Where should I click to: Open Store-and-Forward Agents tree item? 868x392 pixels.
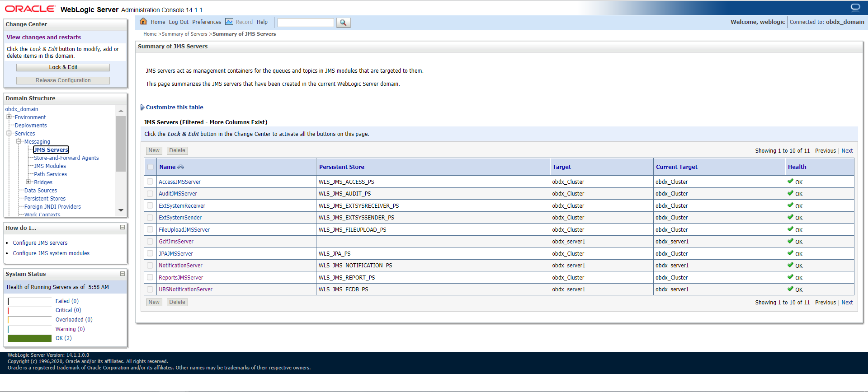click(66, 158)
